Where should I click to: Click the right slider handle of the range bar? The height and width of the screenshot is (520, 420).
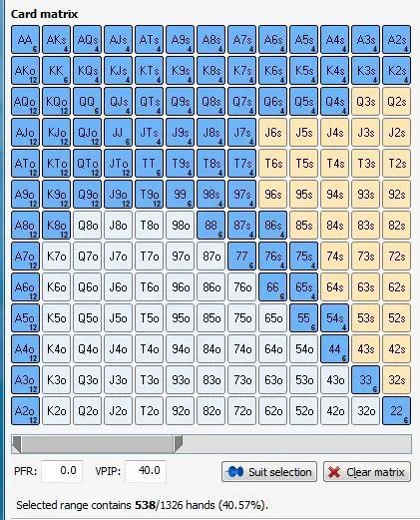click(x=179, y=444)
